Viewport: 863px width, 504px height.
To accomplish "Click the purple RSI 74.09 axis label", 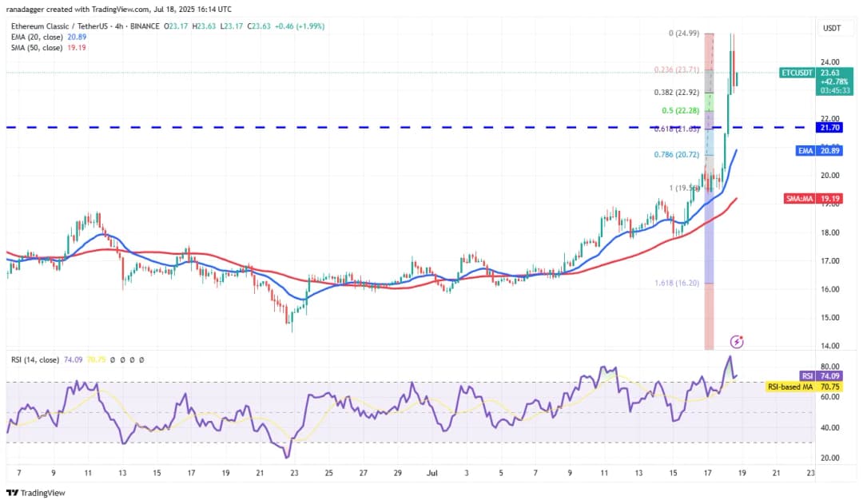I will click(x=819, y=375).
